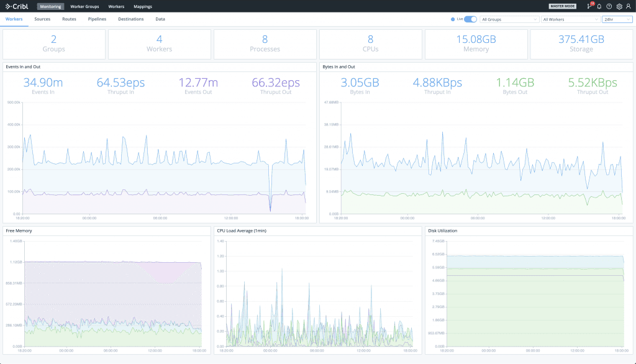The height and width of the screenshot is (364, 636).
Task: Toggle the Live data switch off
Action: [x=470, y=19]
